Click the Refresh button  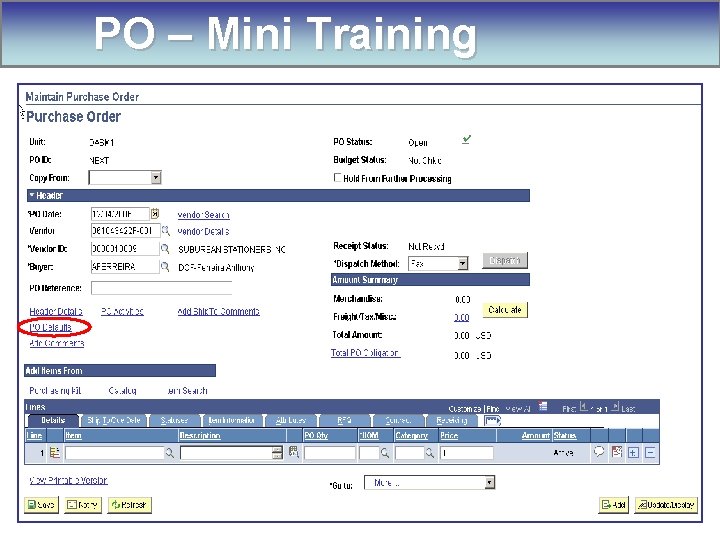[x=129, y=505]
